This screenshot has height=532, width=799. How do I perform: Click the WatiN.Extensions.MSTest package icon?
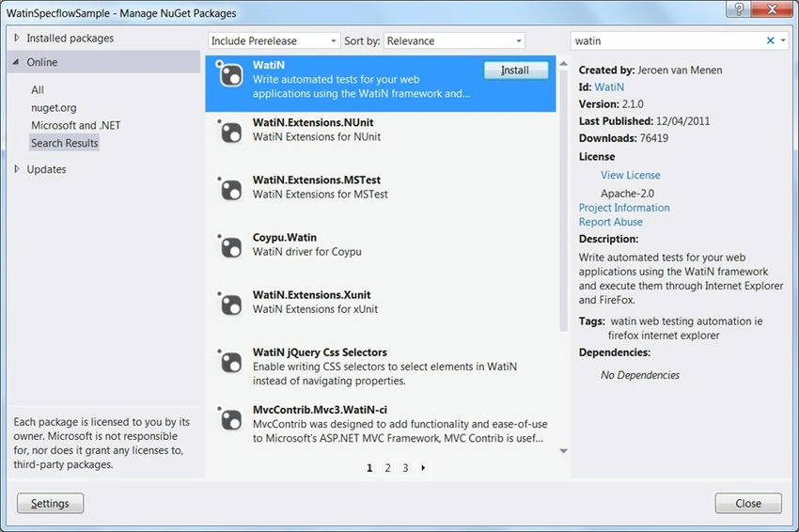tap(229, 190)
